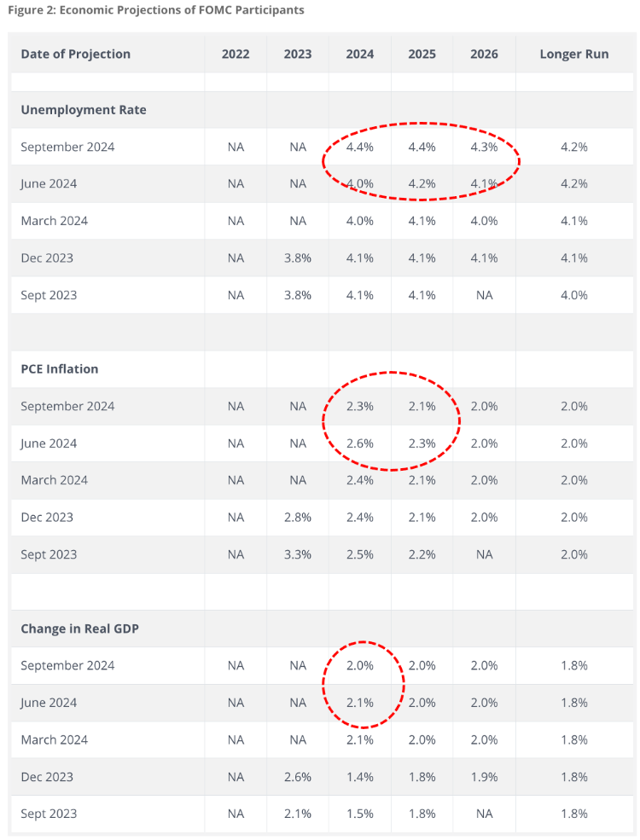Select the 2022 column header
Screen dimensions: 640x840
pos(236,54)
